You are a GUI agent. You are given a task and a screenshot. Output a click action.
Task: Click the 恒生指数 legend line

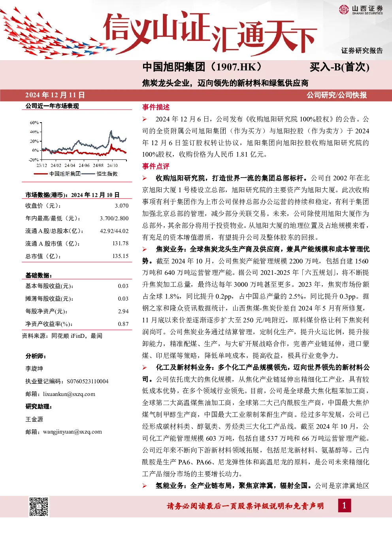(89, 174)
